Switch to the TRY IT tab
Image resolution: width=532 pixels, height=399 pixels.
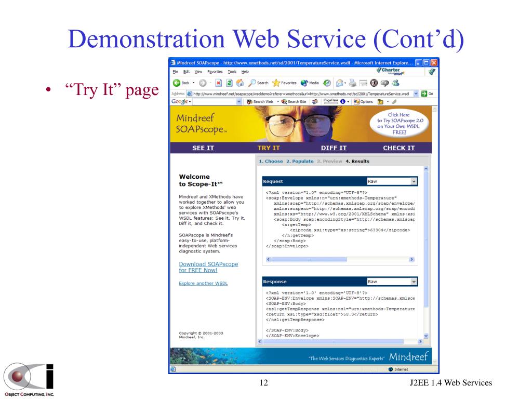point(269,148)
